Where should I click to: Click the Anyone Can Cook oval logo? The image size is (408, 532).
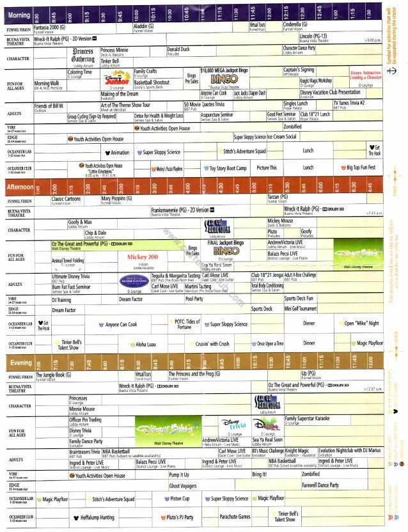[x=134, y=281]
